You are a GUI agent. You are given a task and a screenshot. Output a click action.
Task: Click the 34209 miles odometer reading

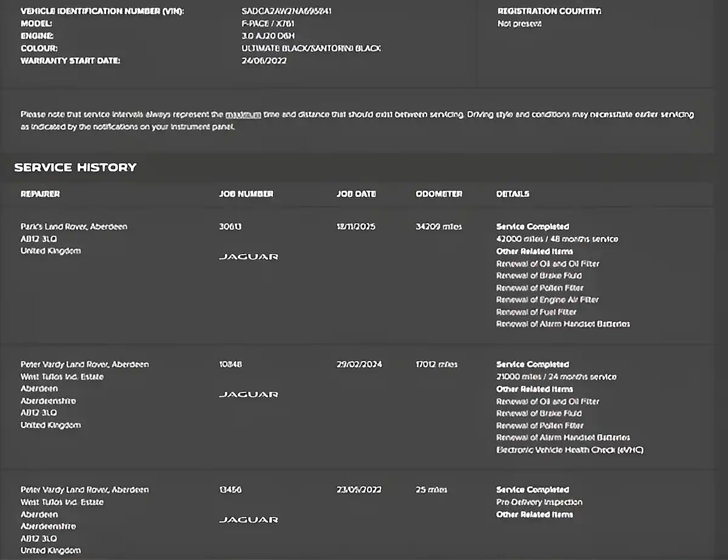click(439, 227)
